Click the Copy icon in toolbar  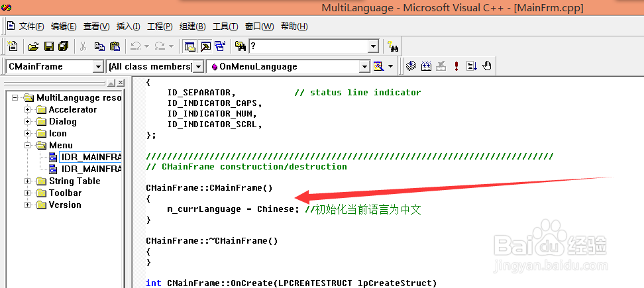click(x=99, y=46)
